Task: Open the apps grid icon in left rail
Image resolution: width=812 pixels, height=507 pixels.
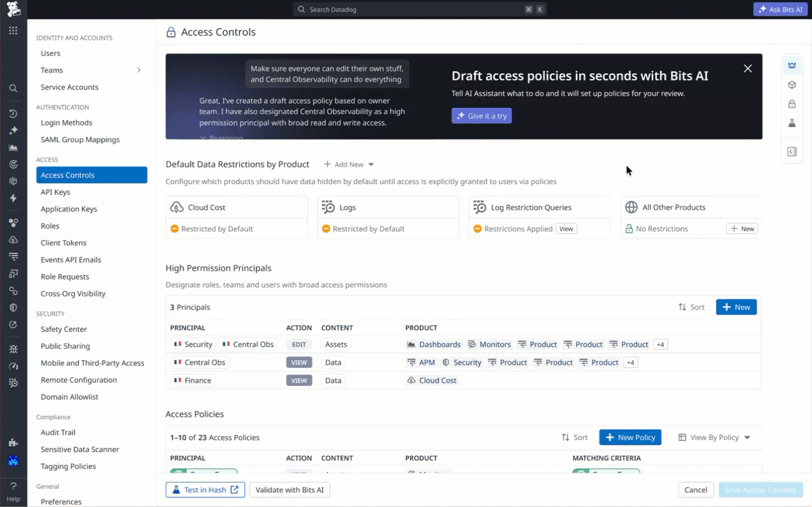Action: tap(13, 31)
